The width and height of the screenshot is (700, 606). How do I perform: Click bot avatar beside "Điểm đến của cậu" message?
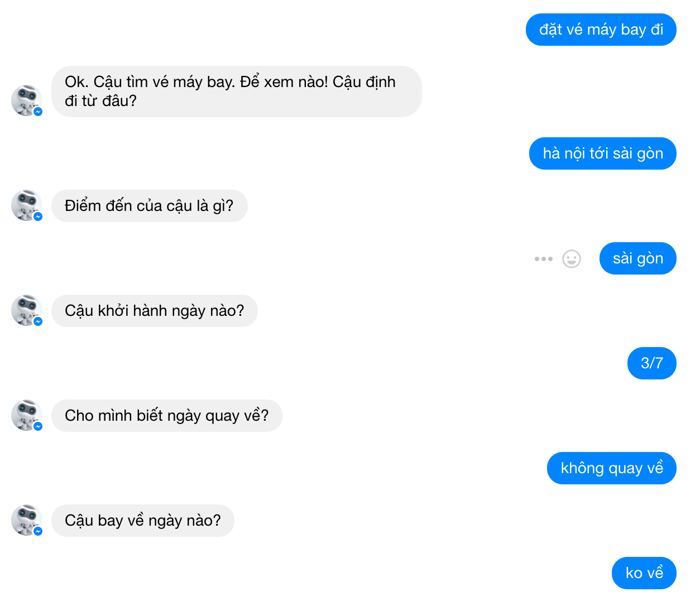tap(26, 204)
